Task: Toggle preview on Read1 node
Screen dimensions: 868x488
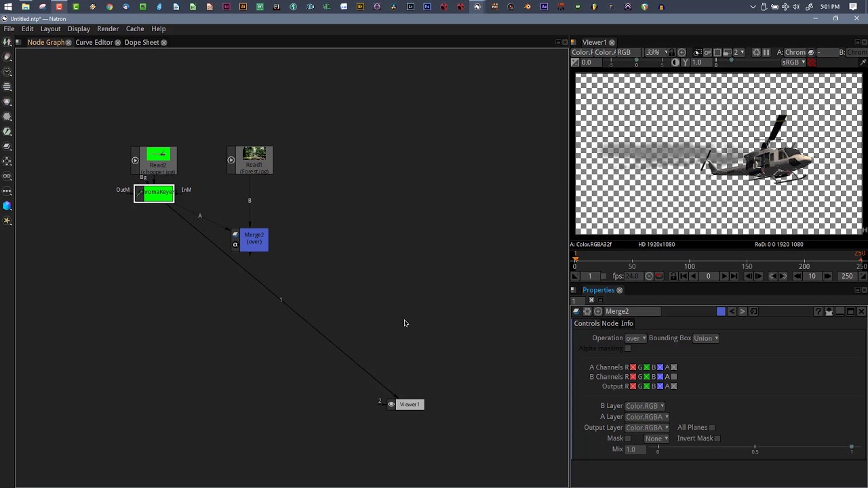Action: [231, 161]
